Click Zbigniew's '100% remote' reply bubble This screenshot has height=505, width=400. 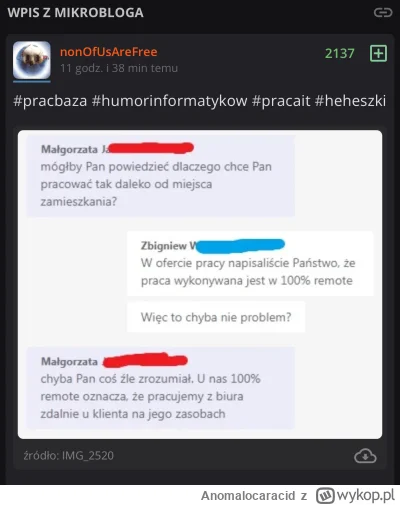[250, 263]
